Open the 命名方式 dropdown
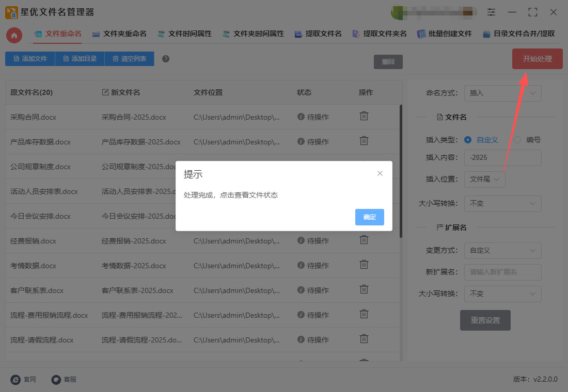 pos(502,93)
